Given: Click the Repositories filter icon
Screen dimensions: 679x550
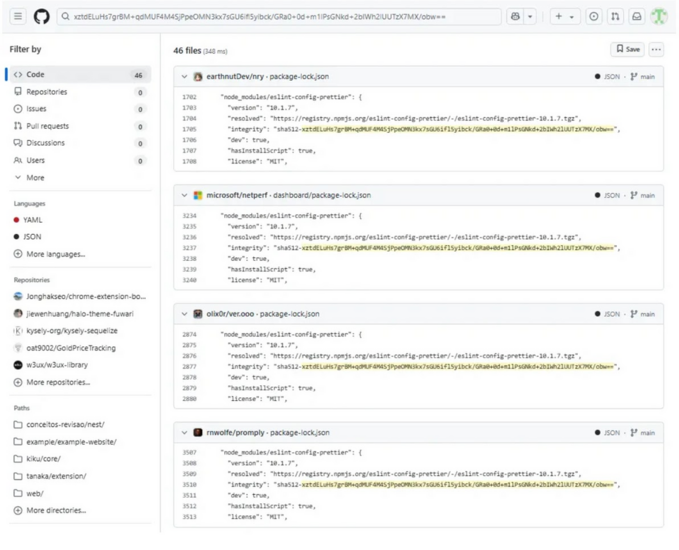Looking at the screenshot, I should [18, 91].
